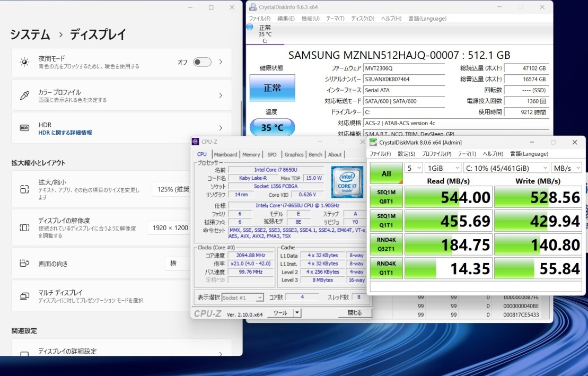Click the CrystalDiskMark app icon in title bar
The height and width of the screenshot is (376, 588).
click(x=373, y=142)
